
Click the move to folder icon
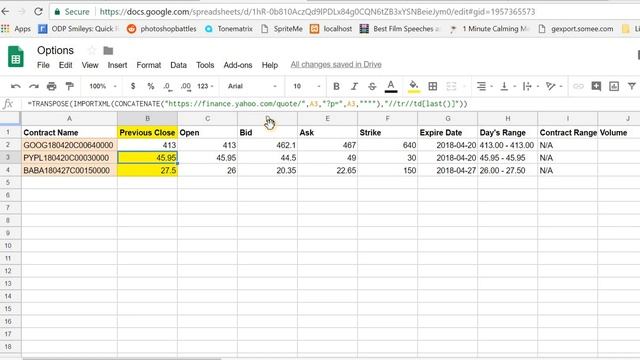click(108, 51)
